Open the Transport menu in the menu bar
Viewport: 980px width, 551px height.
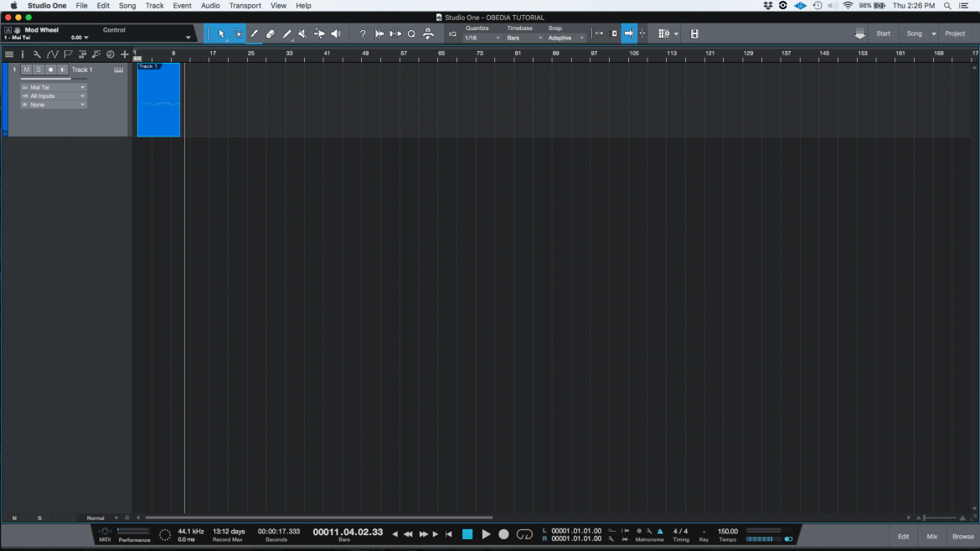[x=245, y=6]
